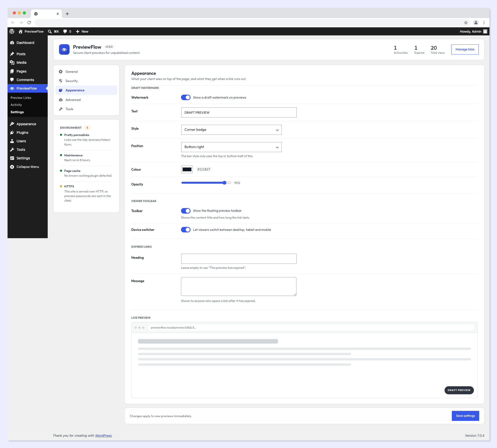
Task: Open the browser three-dot menu
Action: coord(484,23)
